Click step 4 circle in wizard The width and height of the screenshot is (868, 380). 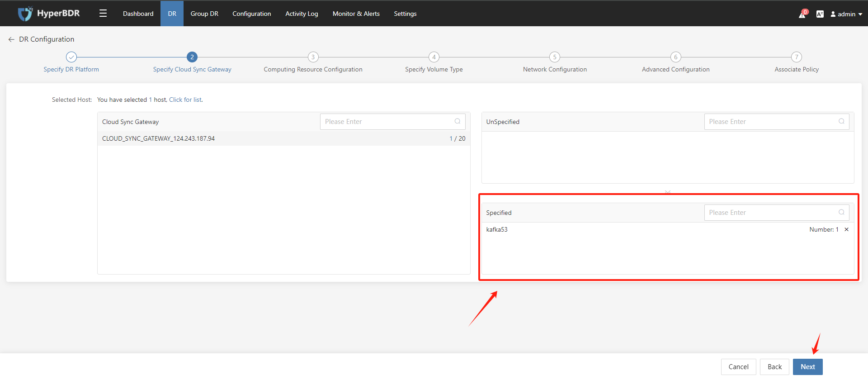(434, 57)
